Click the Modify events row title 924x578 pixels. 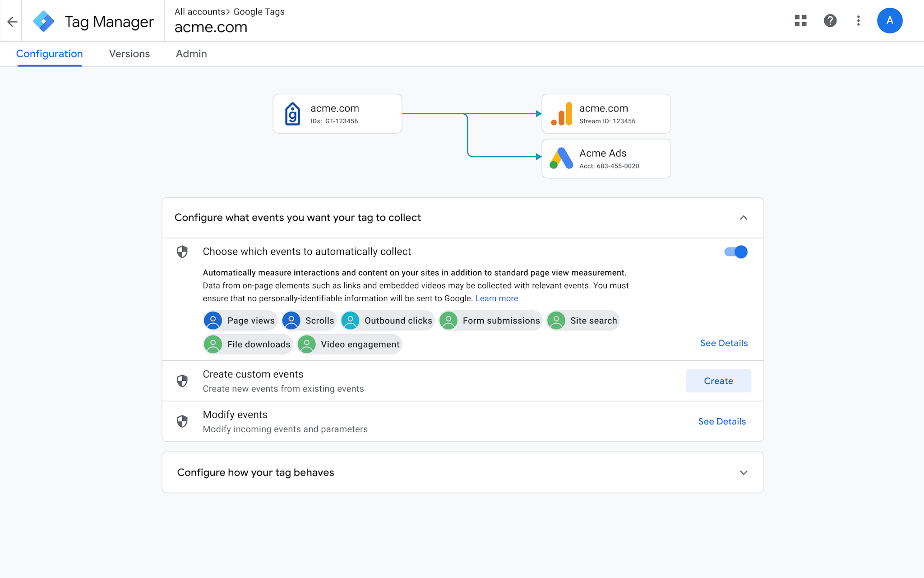[x=235, y=415]
